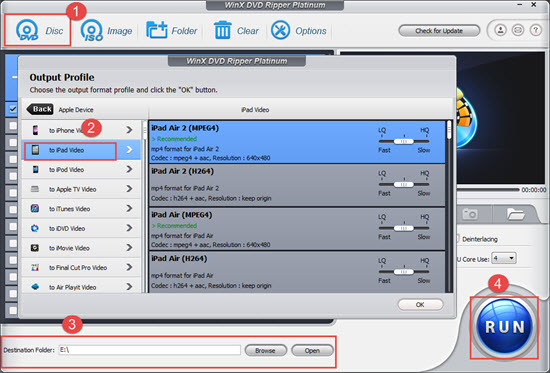
Task: Expand the iPod Video chevron arrow
Action: (129, 169)
